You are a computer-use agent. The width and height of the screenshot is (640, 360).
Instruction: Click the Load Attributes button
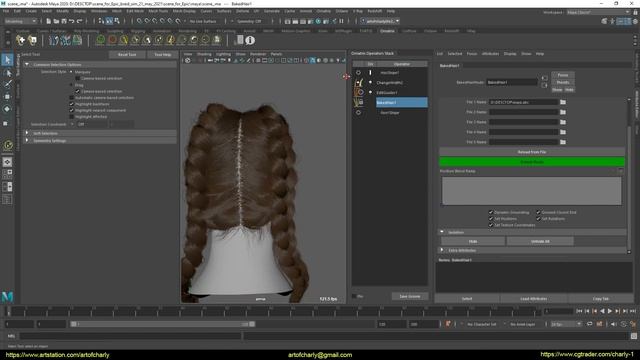(x=533, y=299)
